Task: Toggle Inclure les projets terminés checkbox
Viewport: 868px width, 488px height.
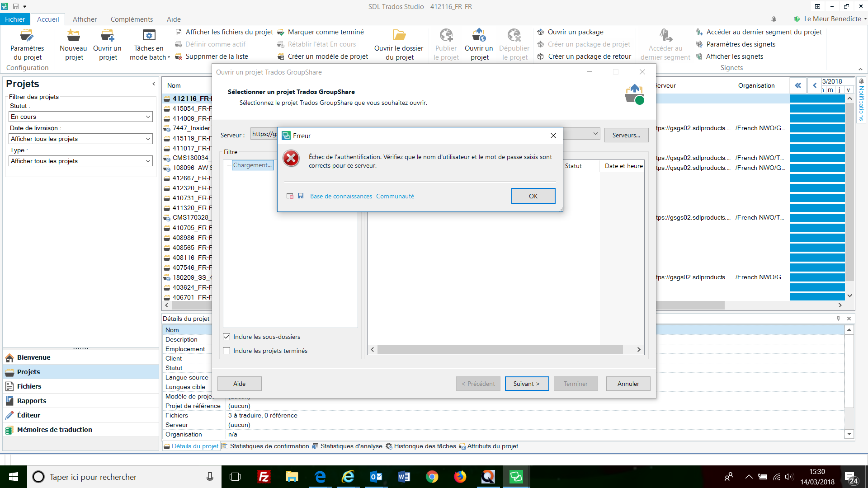Action: click(x=226, y=351)
